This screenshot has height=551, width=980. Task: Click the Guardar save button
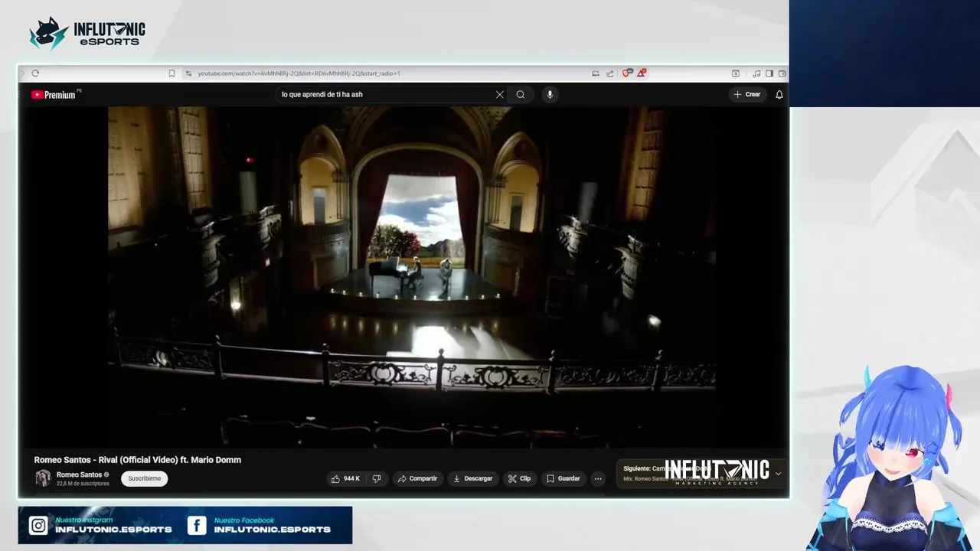[563, 478]
